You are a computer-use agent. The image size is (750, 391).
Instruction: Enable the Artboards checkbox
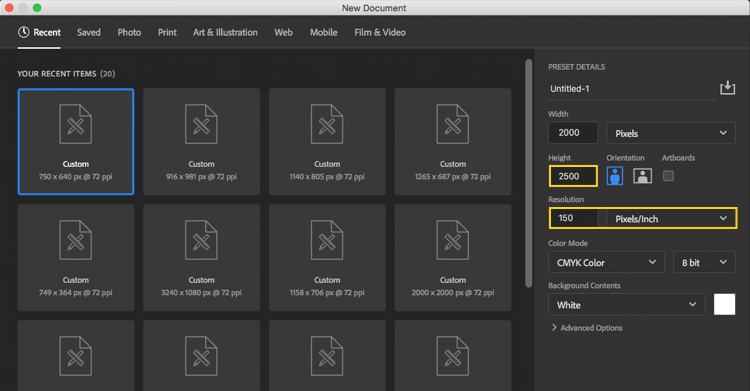[x=668, y=176]
